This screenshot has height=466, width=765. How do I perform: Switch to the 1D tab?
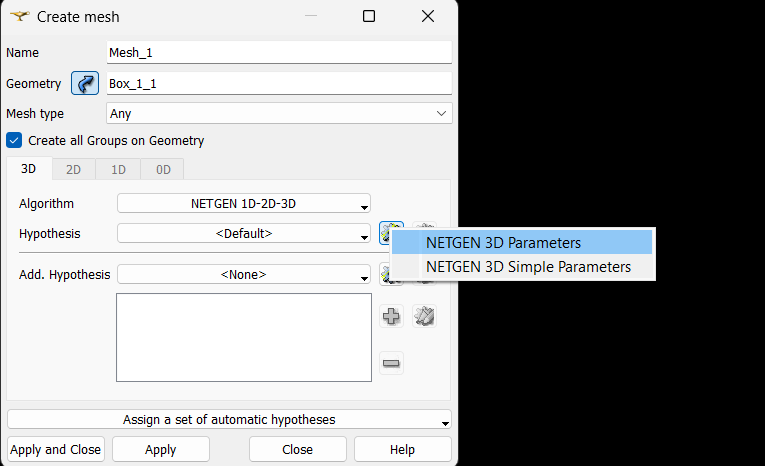click(x=118, y=169)
